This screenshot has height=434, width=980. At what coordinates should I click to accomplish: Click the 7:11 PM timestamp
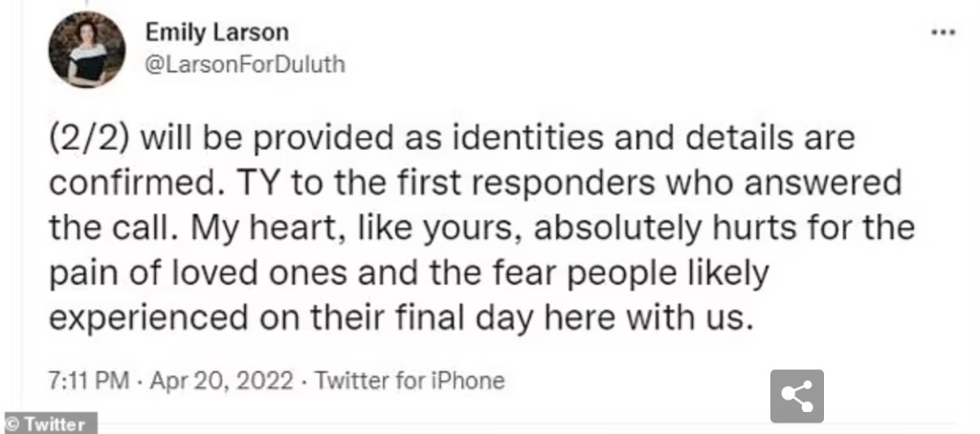click(x=89, y=380)
